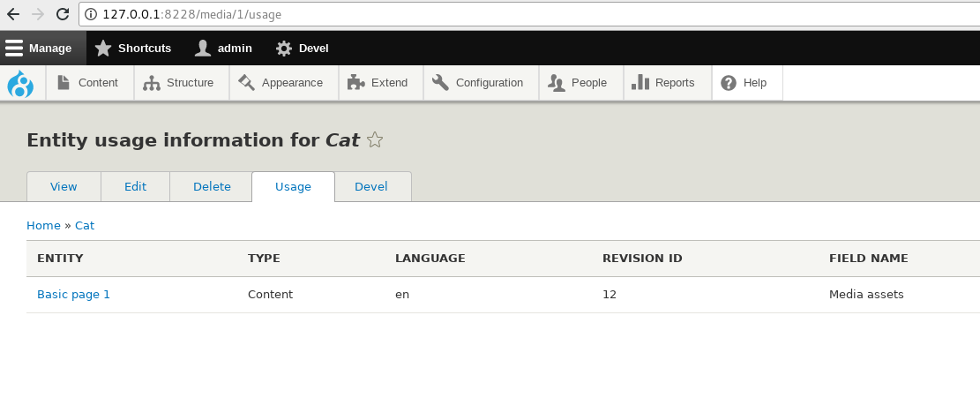The image size is (980, 398).
Task: Add page to shortcuts with star icon
Action: pyautogui.click(x=375, y=140)
